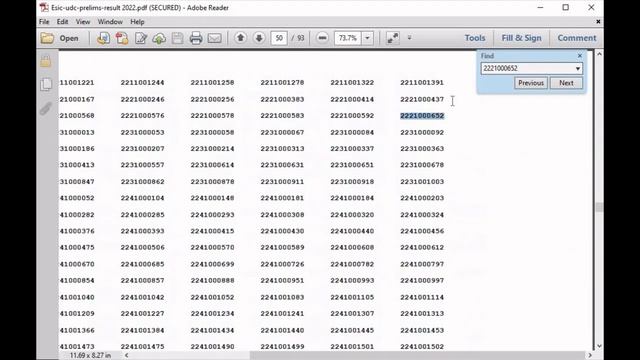The image size is (640, 360).
Task: Open the Fill & Sign pane
Action: [521, 38]
